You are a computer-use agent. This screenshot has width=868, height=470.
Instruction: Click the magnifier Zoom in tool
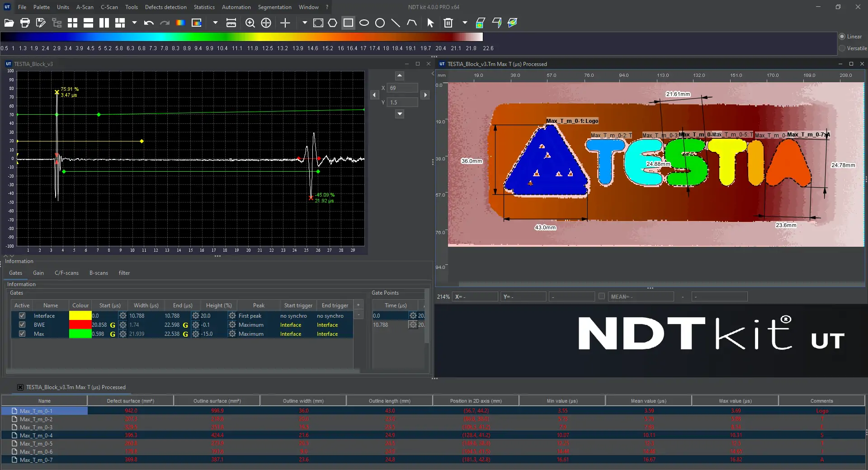(x=250, y=23)
